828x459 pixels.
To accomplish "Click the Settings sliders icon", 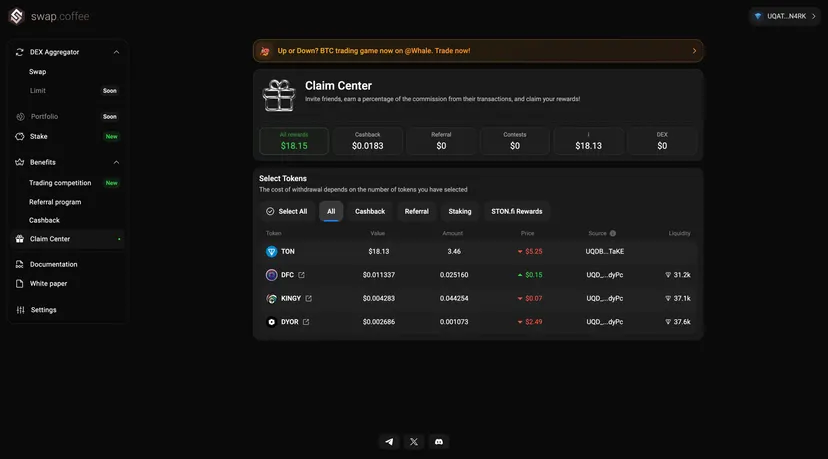I will [20, 310].
